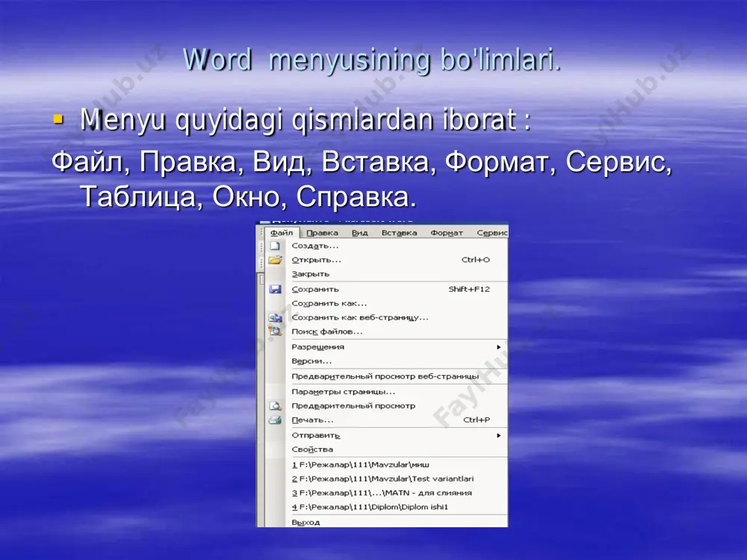
Task: Open the Вставка menu
Action: [399, 232]
